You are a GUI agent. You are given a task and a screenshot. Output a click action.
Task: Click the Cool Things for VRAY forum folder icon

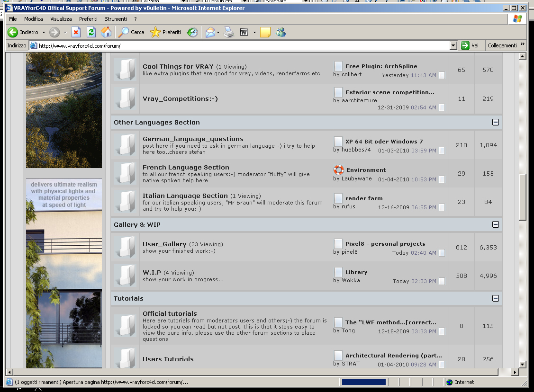[126, 70]
